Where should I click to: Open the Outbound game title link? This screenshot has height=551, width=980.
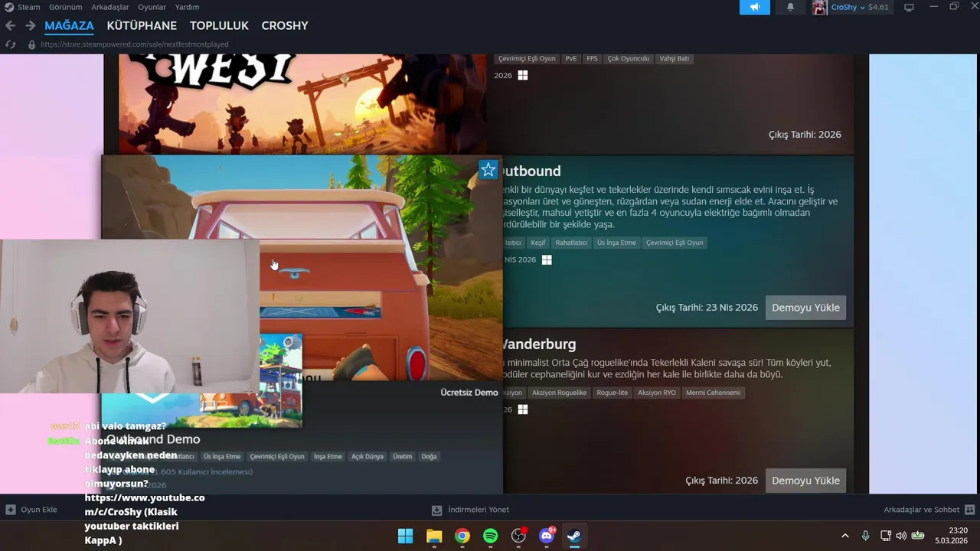531,171
